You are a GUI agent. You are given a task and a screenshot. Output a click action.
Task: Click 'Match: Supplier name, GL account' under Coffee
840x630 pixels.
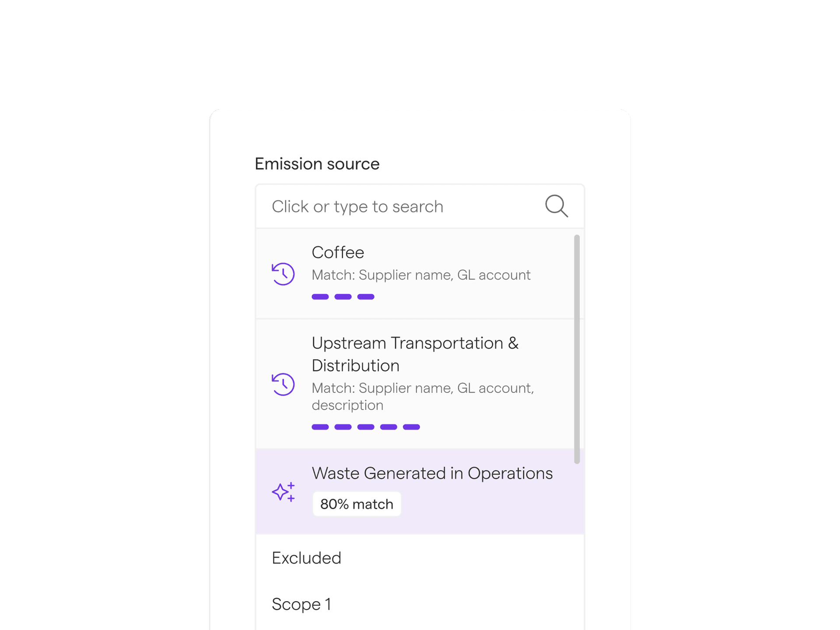[x=421, y=275]
